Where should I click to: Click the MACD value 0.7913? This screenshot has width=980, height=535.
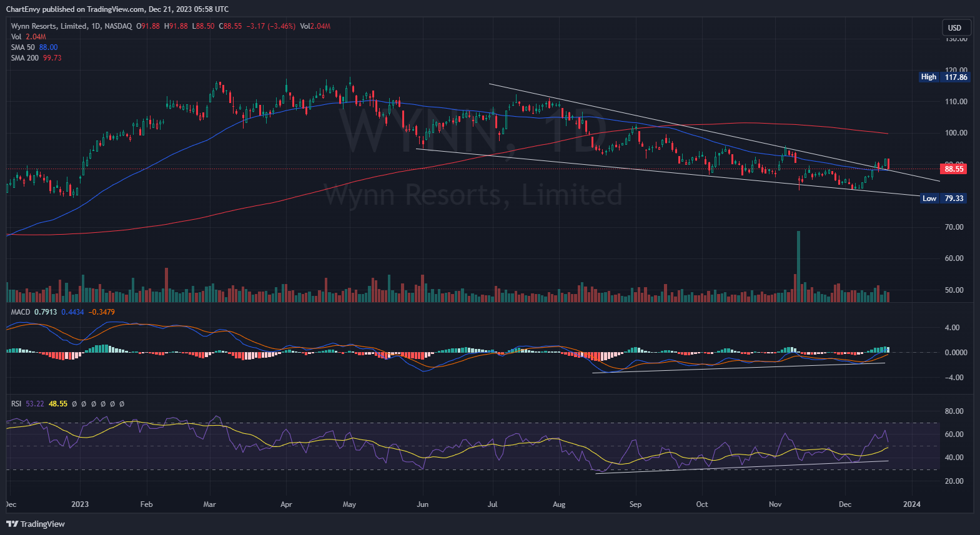(x=45, y=312)
